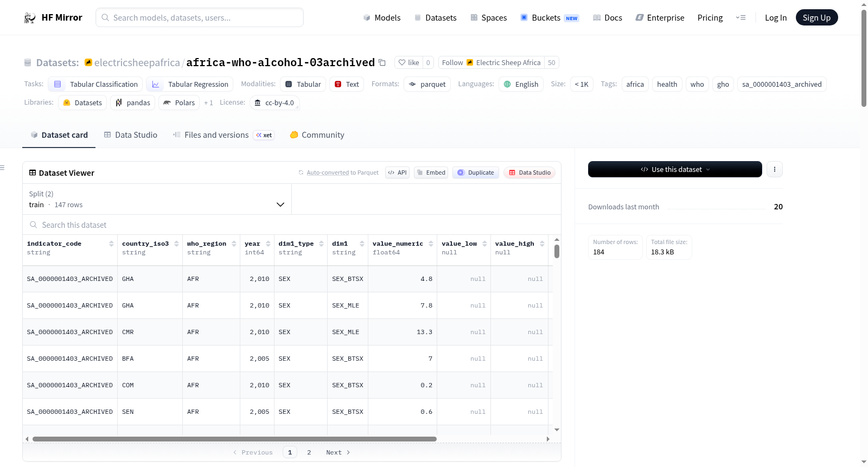Click the horizontal table scrollbar
Image resolution: width=868 pixels, height=467 pixels.
pos(234,439)
